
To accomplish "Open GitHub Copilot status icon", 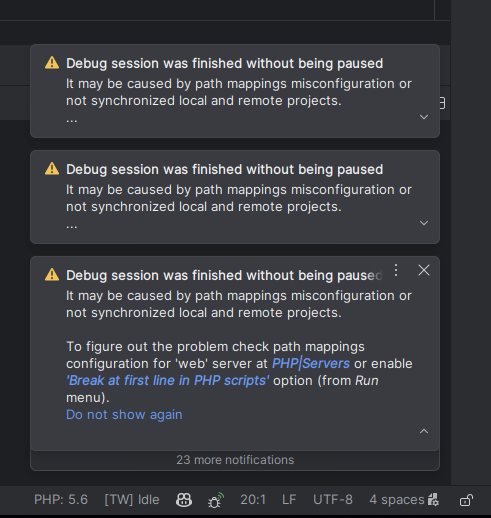I will 184,500.
